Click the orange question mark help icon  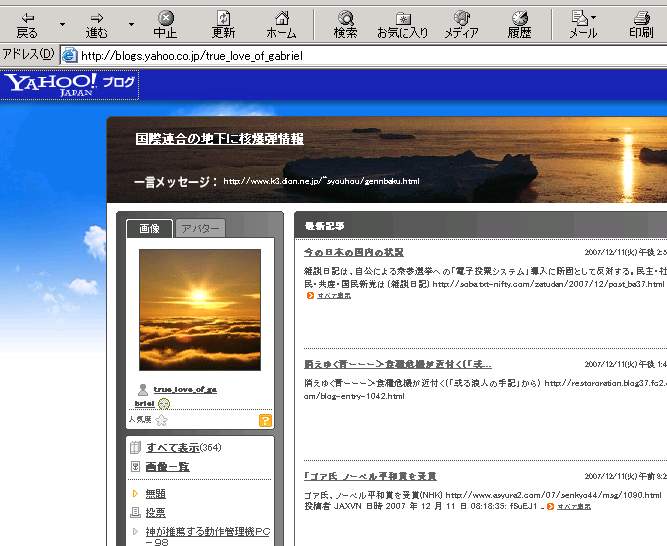(265, 421)
